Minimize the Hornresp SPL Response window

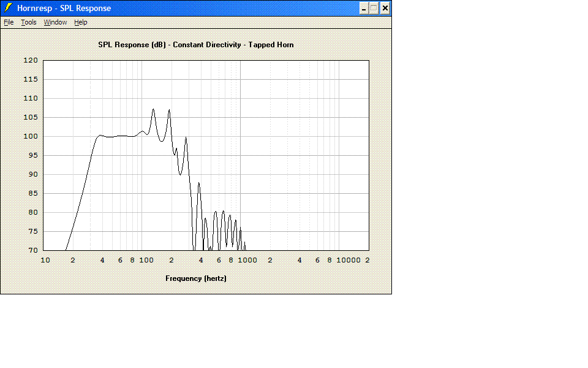(x=364, y=8)
